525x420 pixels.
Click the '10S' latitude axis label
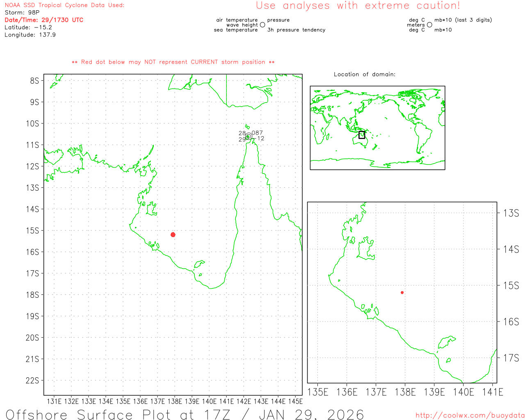(32, 123)
